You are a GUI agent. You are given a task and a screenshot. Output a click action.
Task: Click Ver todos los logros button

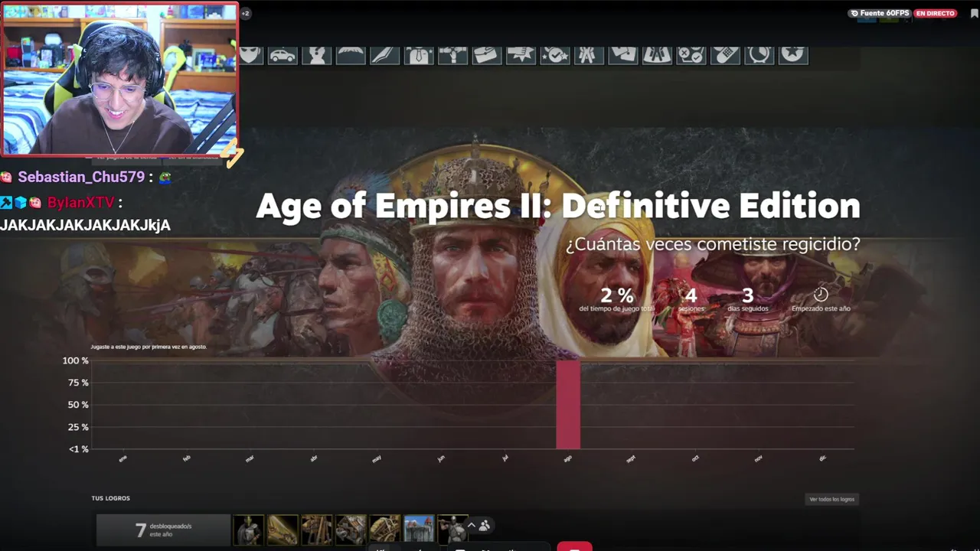(x=831, y=499)
